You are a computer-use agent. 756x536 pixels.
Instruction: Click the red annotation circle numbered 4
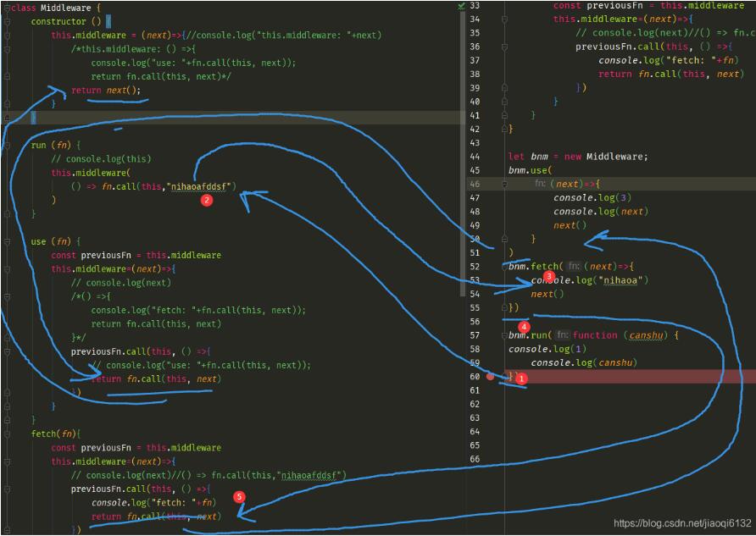525,327
